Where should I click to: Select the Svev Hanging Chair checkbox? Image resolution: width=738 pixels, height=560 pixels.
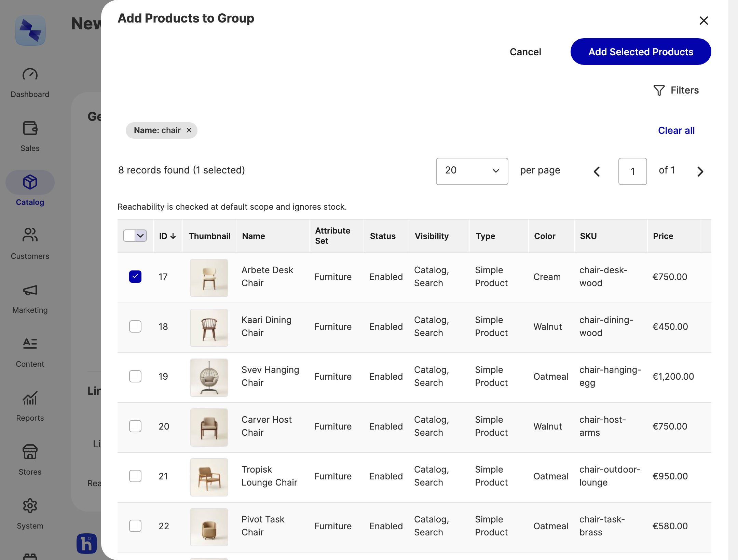[135, 376]
